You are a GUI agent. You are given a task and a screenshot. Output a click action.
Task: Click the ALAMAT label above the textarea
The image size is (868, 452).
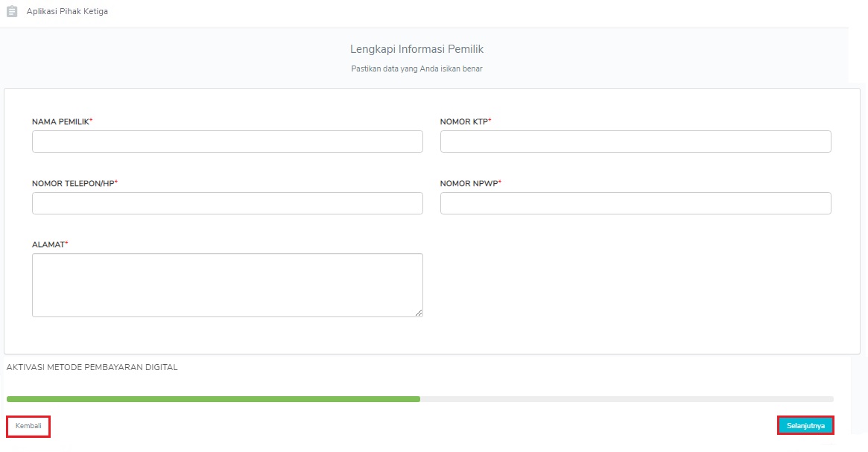(x=50, y=244)
